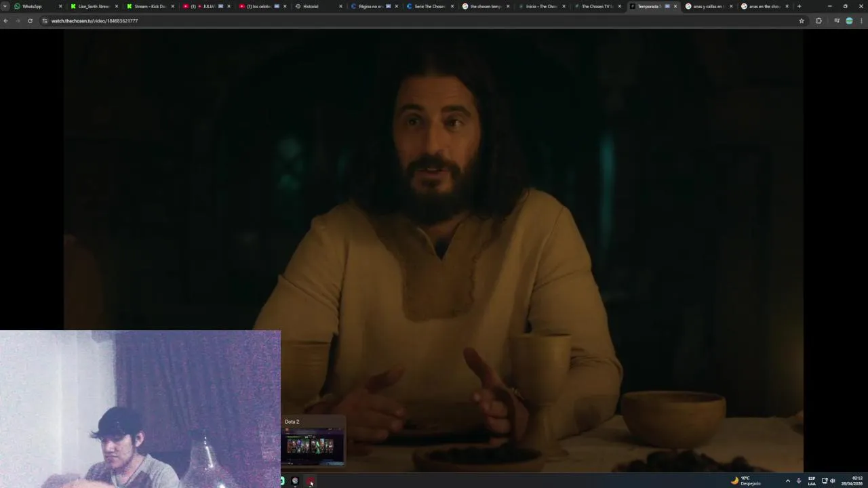Viewport: 868px width, 488px height.
Task: Open the browser extensions menu
Action: coord(818,21)
